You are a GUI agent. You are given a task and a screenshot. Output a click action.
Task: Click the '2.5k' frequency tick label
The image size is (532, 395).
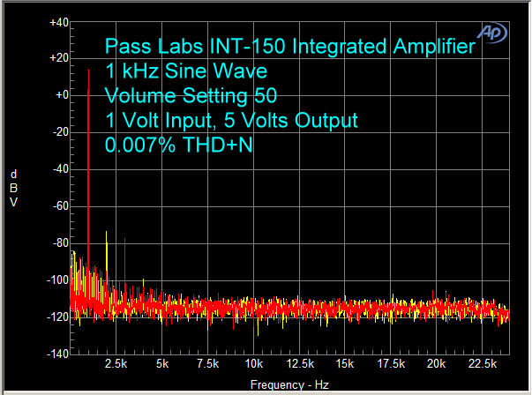[x=116, y=364]
